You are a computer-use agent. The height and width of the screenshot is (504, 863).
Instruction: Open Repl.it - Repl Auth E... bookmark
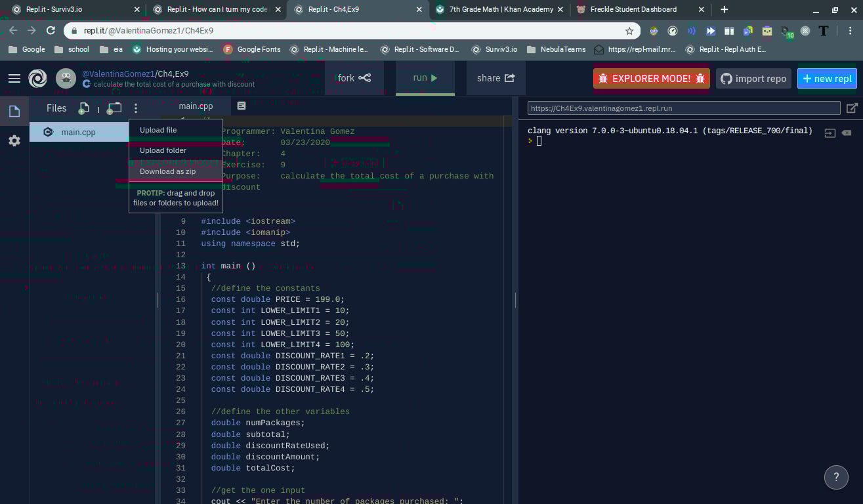pyautogui.click(x=725, y=49)
